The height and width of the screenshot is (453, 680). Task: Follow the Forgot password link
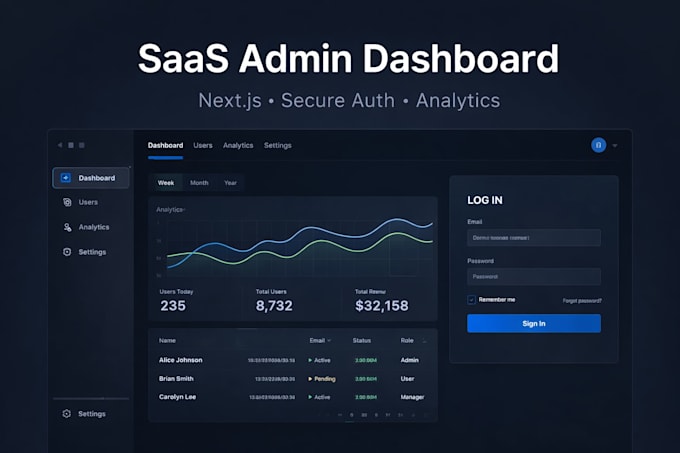[582, 300]
